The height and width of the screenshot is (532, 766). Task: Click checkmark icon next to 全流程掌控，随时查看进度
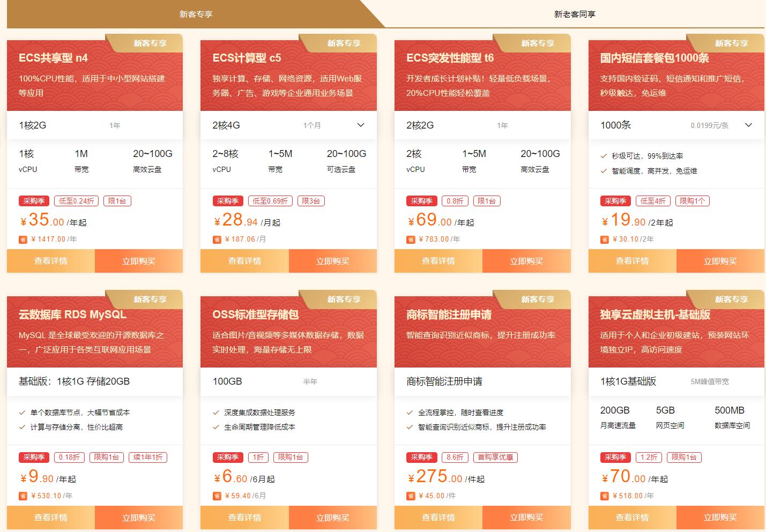pyautogui.click(x=410, y=413)
